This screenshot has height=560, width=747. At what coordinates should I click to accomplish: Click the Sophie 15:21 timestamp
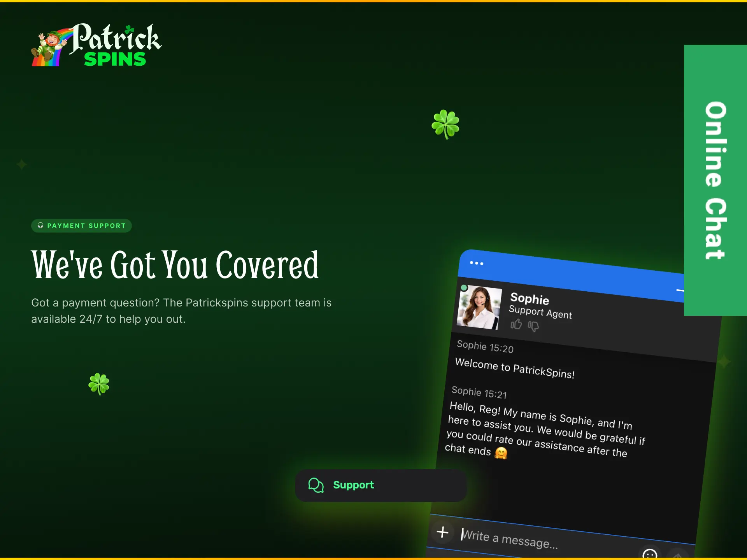[x=479, y=392]
